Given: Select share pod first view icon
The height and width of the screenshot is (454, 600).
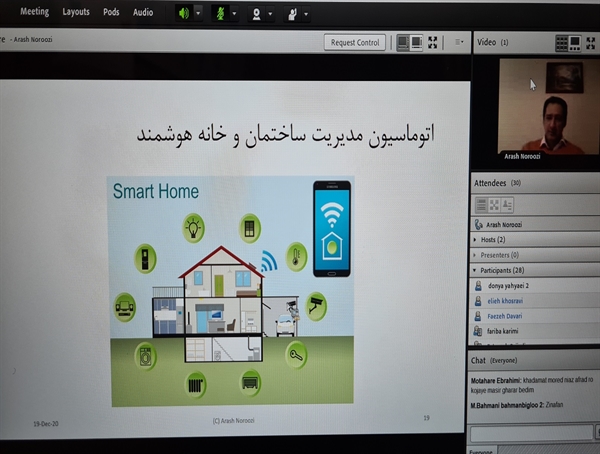Looking at the screenshot, I should [x=403, y=42].
